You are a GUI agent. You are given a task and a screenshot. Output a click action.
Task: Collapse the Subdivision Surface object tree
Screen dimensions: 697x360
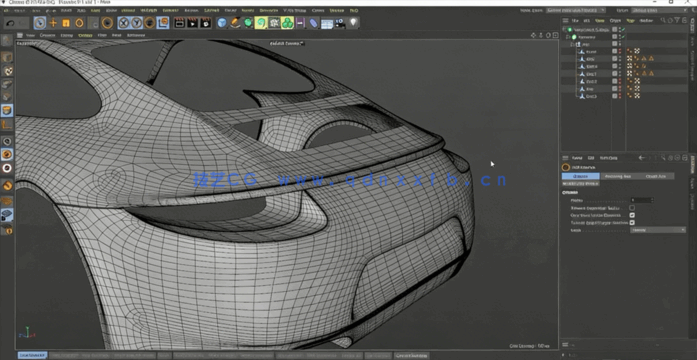(x=565, y=30)
